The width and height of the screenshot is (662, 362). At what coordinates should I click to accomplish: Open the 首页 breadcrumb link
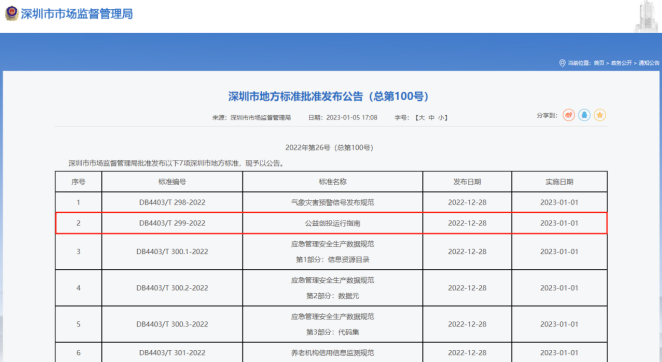coord(599,63)
